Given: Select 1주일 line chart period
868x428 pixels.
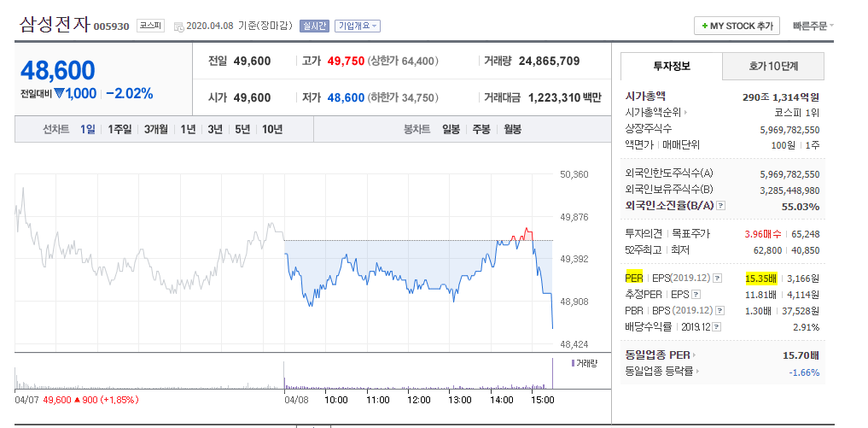Looking at the screenshot, I should [x=119, y=129].
